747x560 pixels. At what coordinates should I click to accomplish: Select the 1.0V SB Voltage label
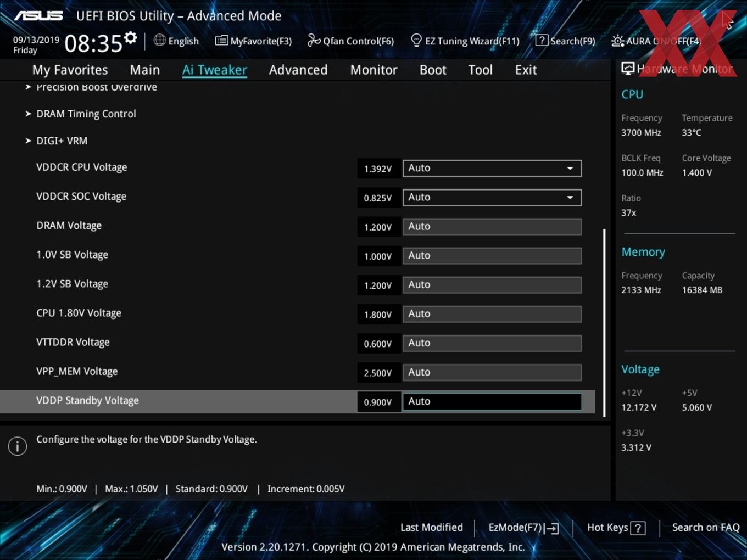click(72, 254)
